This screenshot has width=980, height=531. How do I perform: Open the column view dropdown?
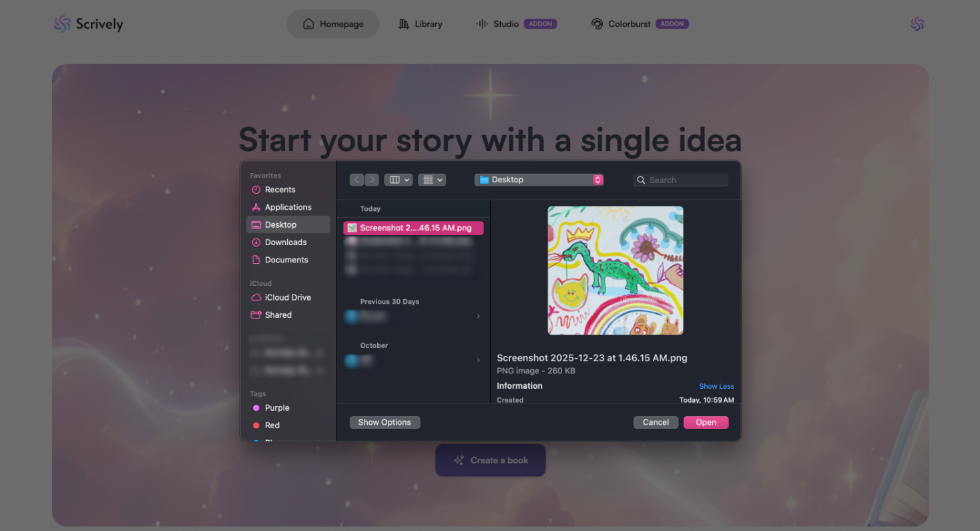tap(398, 180)
